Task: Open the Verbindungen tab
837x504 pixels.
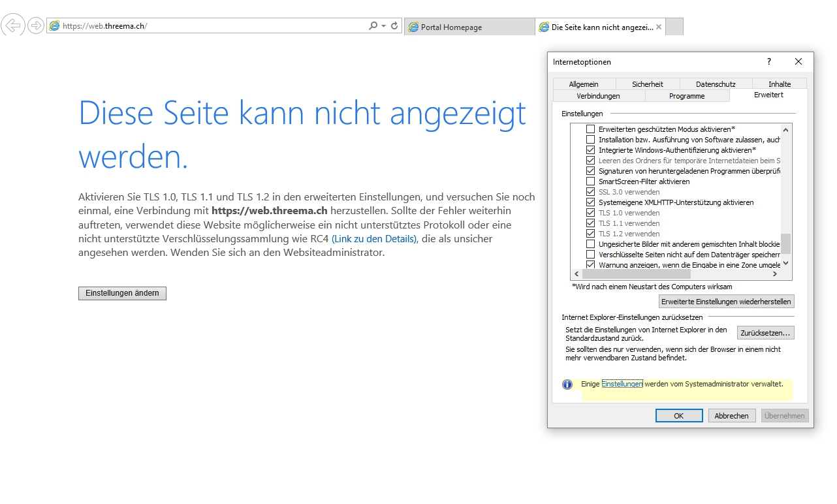Action: [x=599, y=96]
